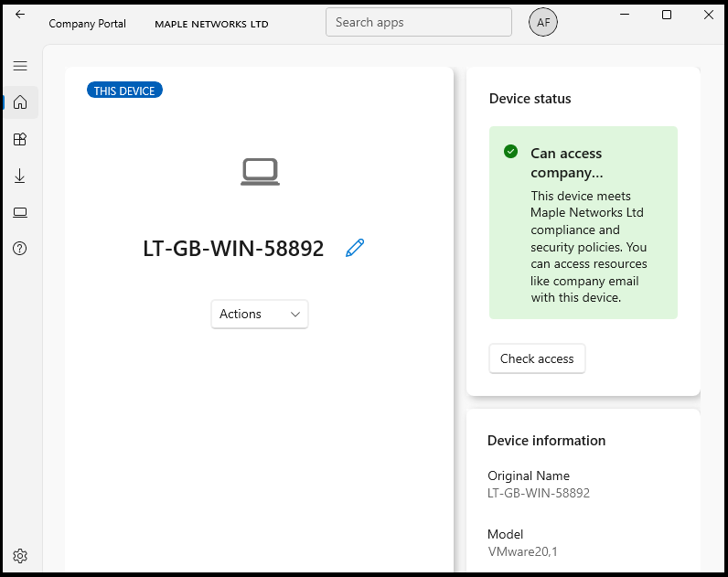The width and height of the screenshot is (728, 577).
Task: Go back using the back arrow
Action: (x=20, y=15)
